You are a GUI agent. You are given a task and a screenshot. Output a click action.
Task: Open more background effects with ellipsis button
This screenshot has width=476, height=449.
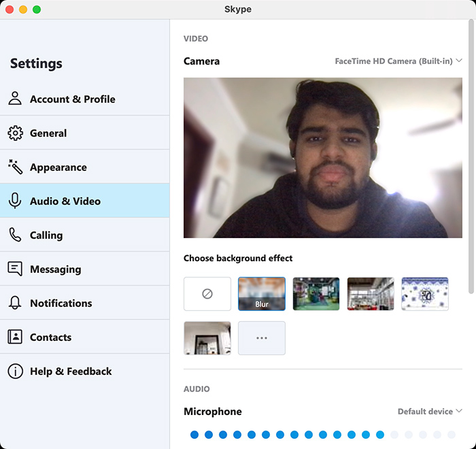click(x=262, y=338)
